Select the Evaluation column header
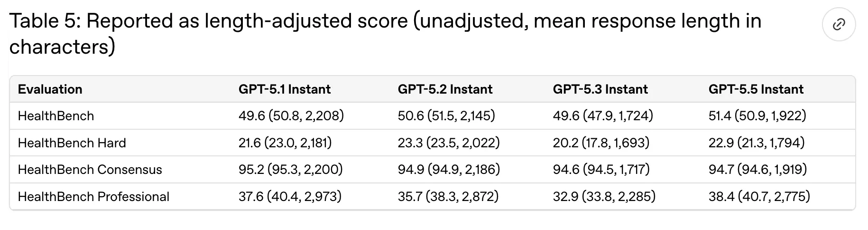This screenshot has width=868, height=230. (x=50, y=89)
